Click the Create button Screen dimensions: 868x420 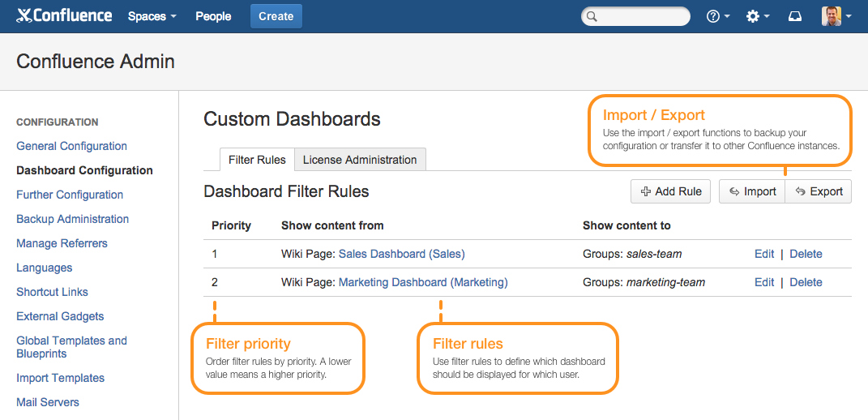pos(276,16)
